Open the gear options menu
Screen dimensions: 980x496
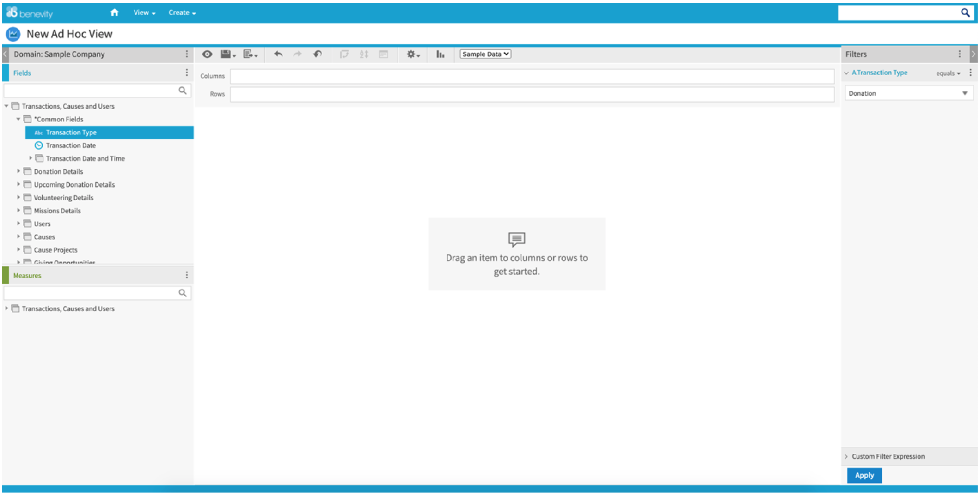(413, 54)
